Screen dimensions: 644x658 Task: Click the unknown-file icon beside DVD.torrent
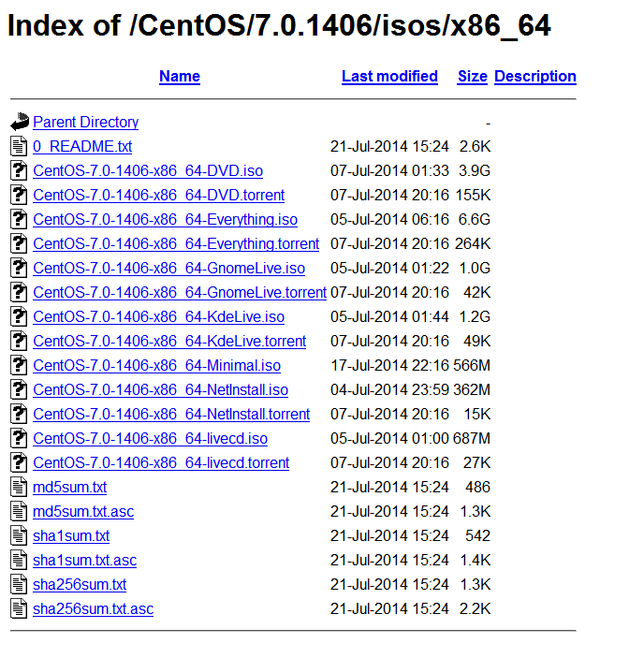click(x=19, y=195)
